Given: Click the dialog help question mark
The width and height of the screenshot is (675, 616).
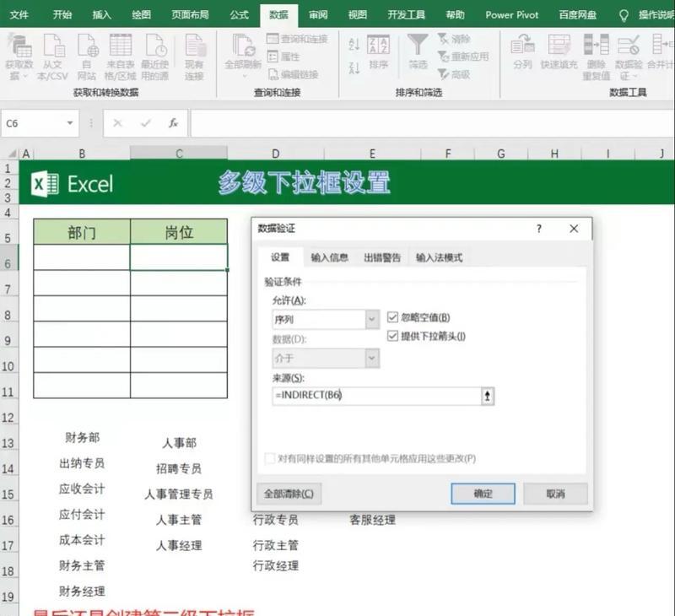Looking at the screenshot, I should [x=538, y=229].
